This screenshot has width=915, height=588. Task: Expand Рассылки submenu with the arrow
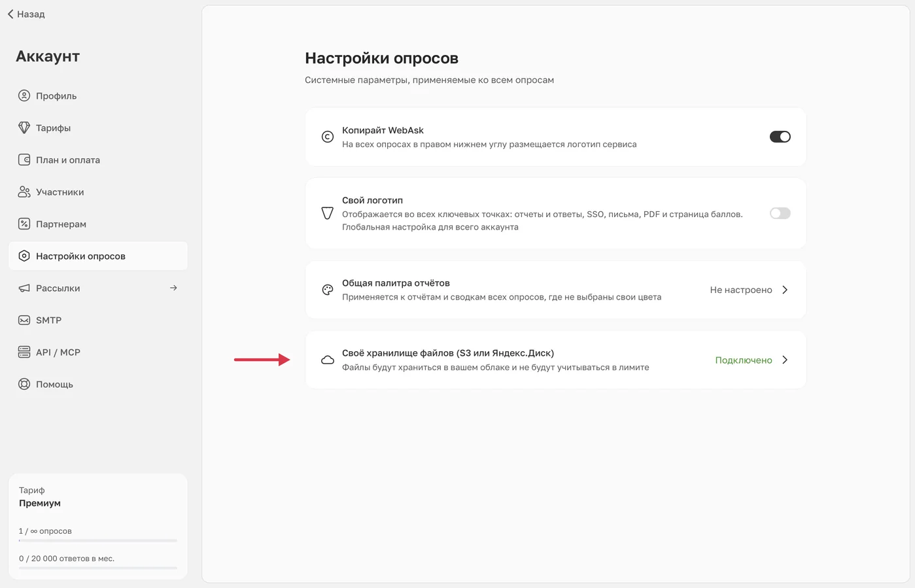coord(173,288)
